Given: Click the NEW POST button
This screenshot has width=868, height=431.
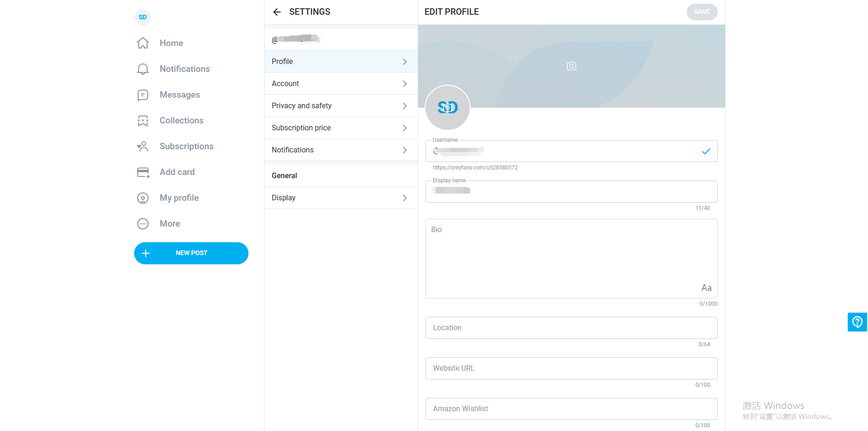Looking at the screenshot, I should (x=191, y=253).
